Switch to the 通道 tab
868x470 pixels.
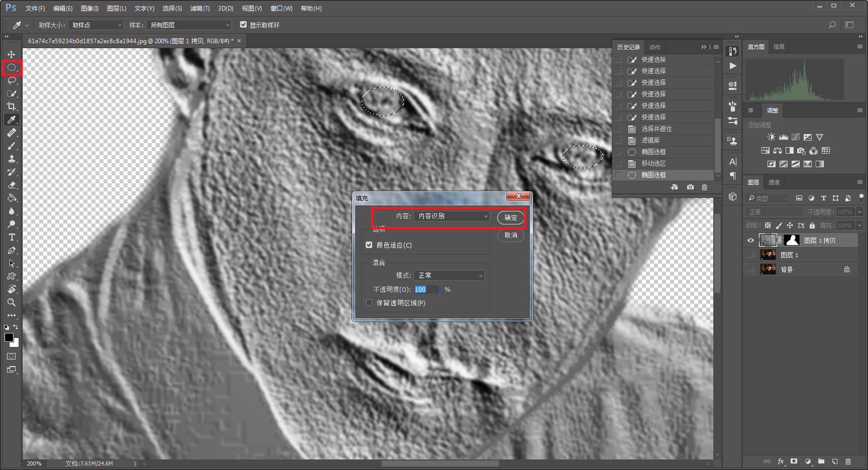(774, 182)
